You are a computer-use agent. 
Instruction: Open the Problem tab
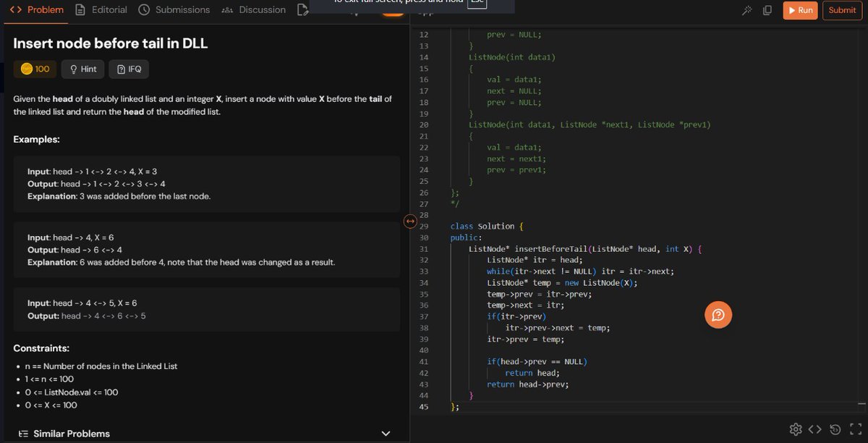pos(35,10)
